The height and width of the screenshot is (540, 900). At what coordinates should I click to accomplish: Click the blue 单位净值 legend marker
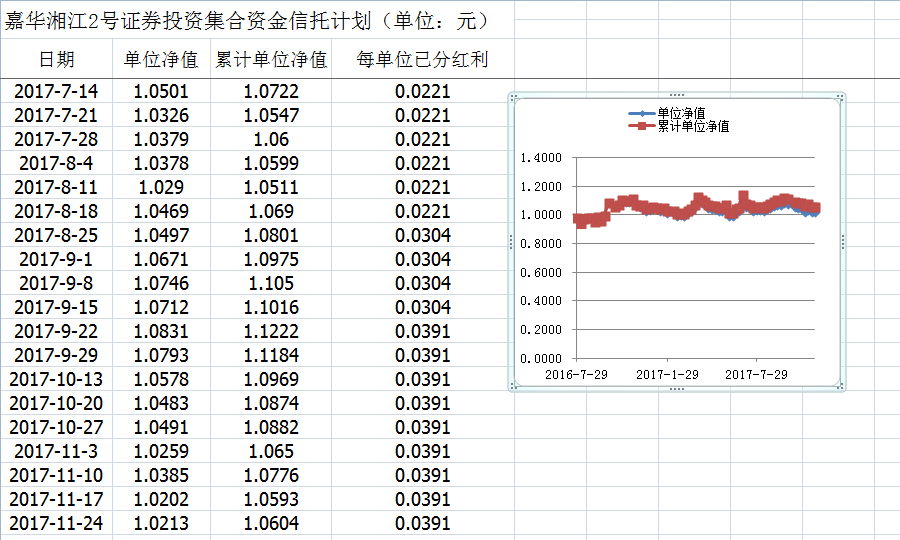click(641, 114)
